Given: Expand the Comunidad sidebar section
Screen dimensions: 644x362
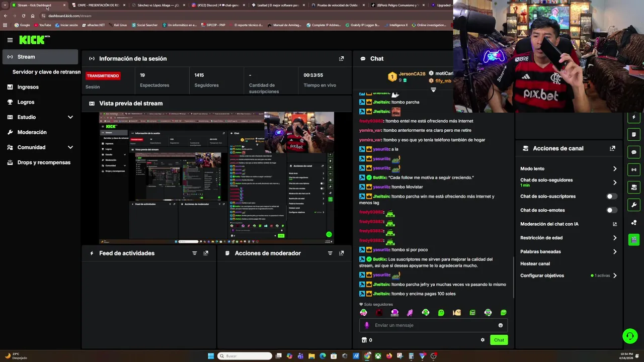Looking at the screenshot, I should [70, 147].
